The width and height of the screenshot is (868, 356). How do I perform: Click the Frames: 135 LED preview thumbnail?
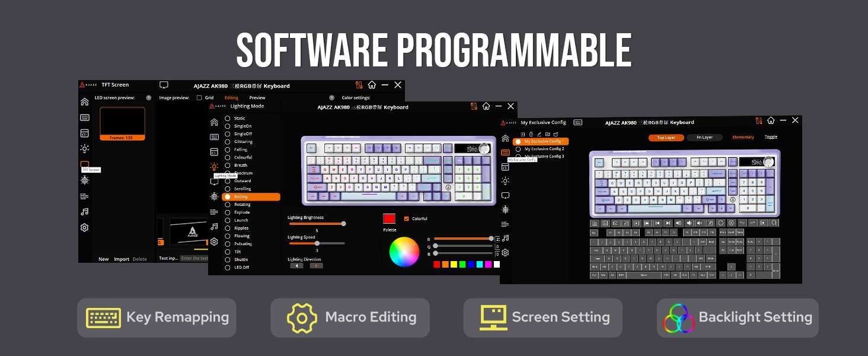122,124
